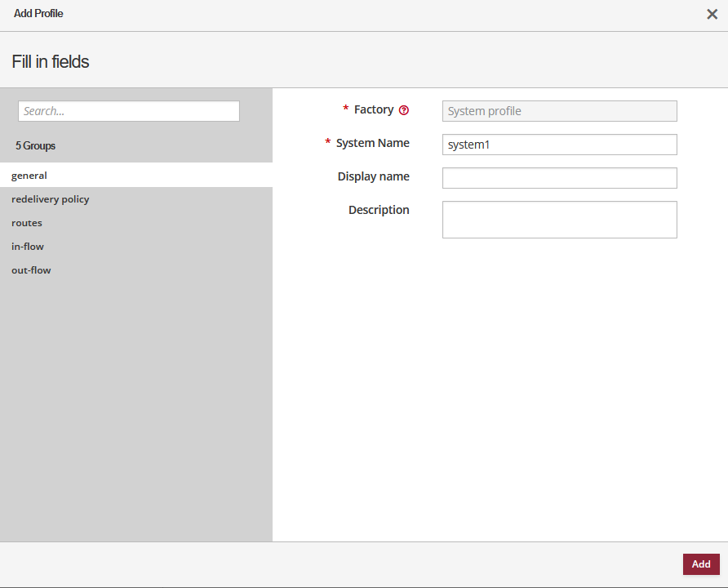
Task: Switch to the routes group
Action: pyautogui.click(x=27, y=222)
